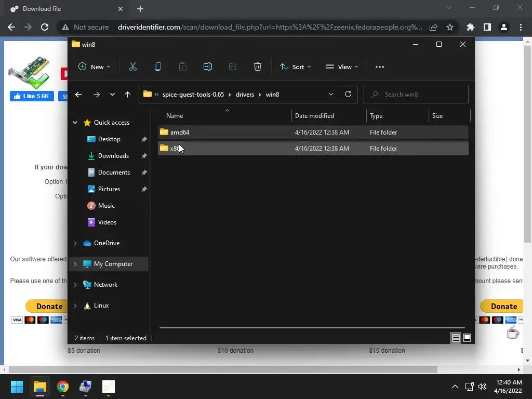
Task: Select Pictures in navigation pane
Action: (109, 189)
